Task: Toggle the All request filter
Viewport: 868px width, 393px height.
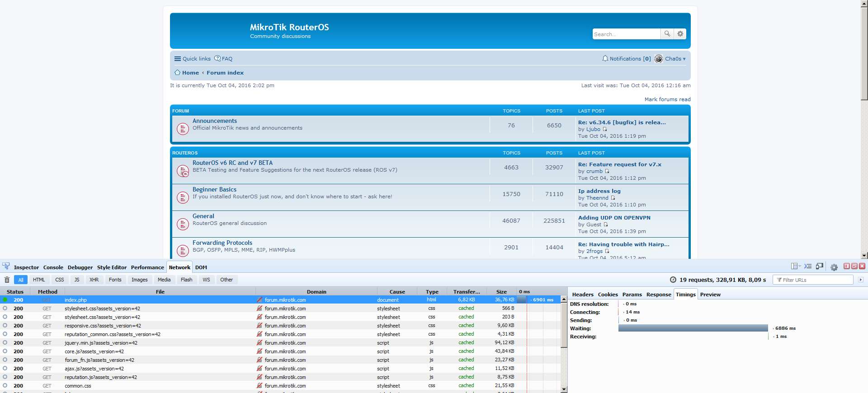Action: [21, 280]
